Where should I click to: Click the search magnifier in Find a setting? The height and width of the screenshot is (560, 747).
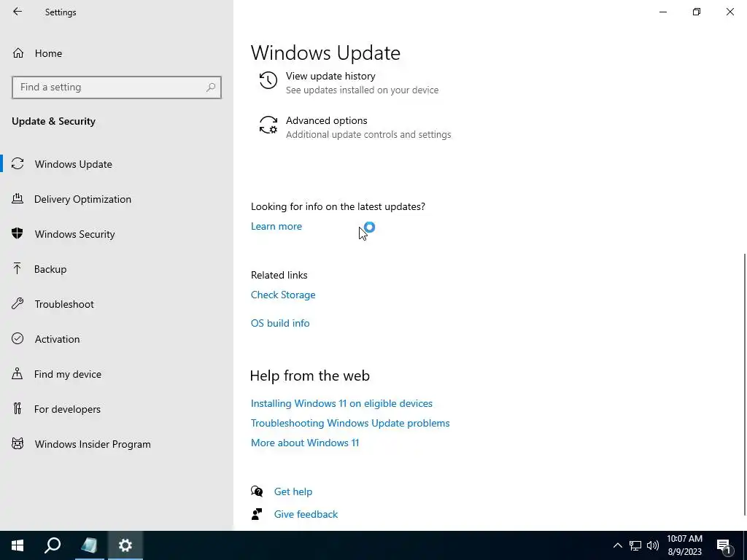coord(211,87)
